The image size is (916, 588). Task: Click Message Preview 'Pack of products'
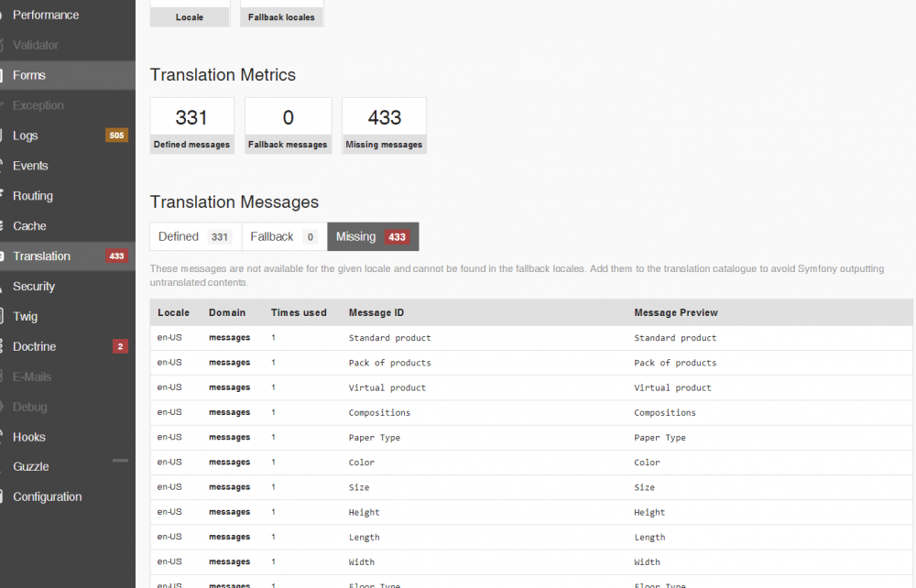675,364
